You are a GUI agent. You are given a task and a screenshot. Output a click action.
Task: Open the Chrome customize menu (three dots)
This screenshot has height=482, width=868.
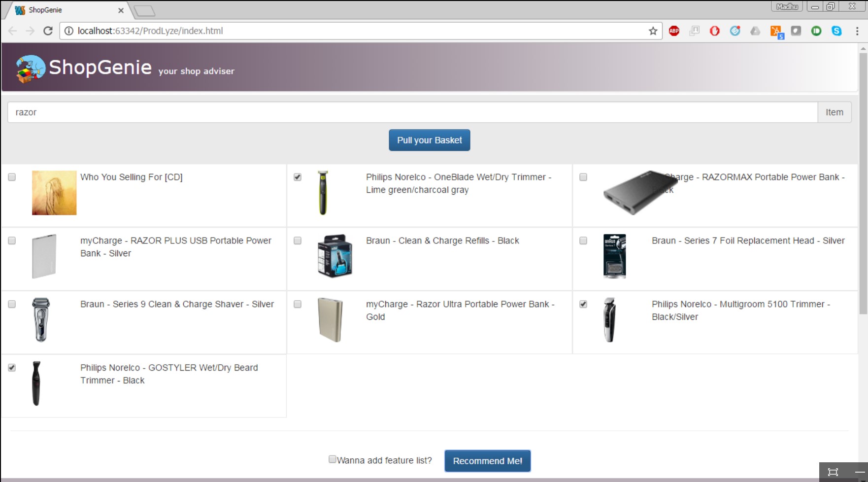pyautogui.click(x=857, y=31)
